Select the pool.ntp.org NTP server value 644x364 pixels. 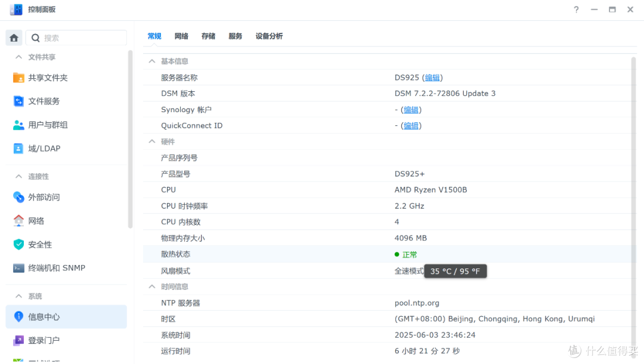(x=416, y=303)
